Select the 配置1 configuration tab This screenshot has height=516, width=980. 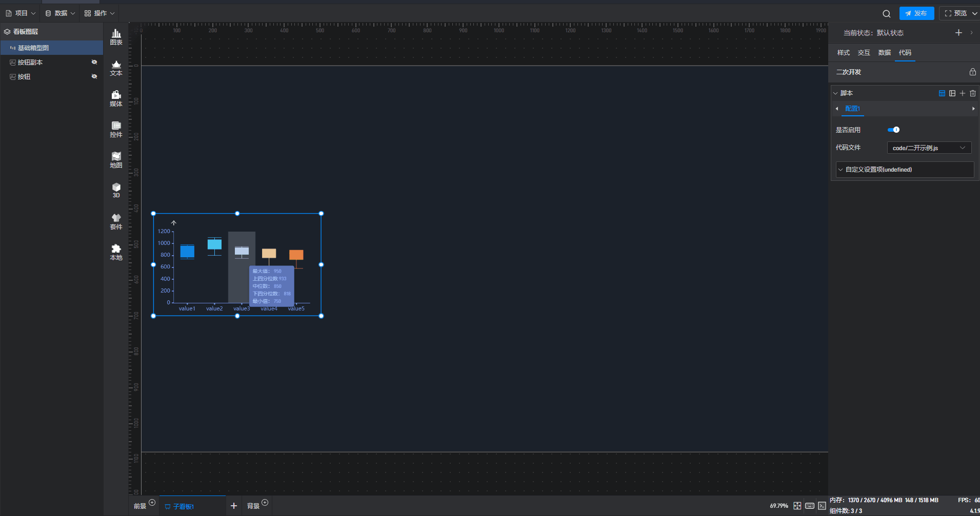coord(852,109)
